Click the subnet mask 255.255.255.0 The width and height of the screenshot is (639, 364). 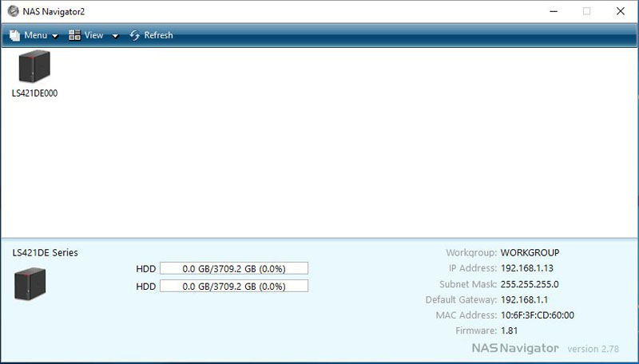pyautogui.click(x=530, y=284)
